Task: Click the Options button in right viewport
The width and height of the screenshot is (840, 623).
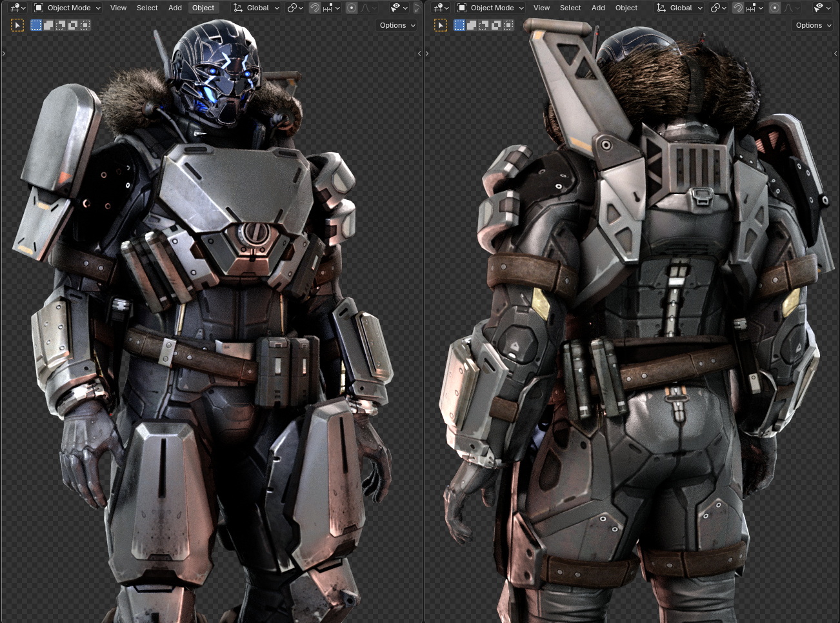Action: [813, 25]
